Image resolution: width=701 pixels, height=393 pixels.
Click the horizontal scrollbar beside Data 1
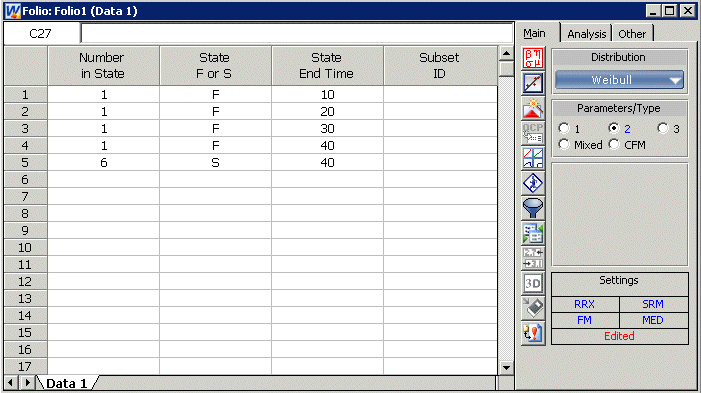click(297, 383)
